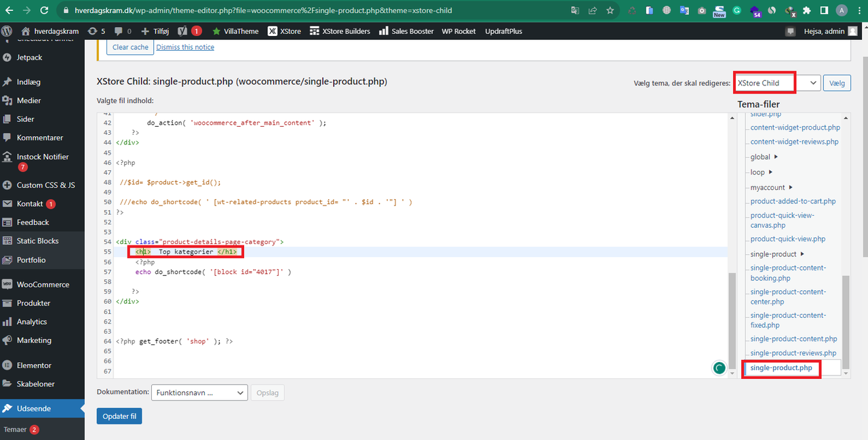Expand the single-product folder

click(777, 254)
